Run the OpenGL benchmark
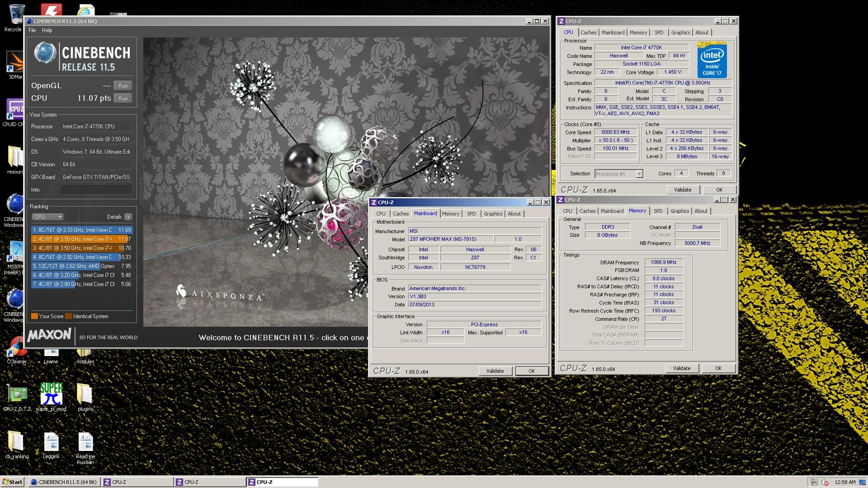 (123, 86)
